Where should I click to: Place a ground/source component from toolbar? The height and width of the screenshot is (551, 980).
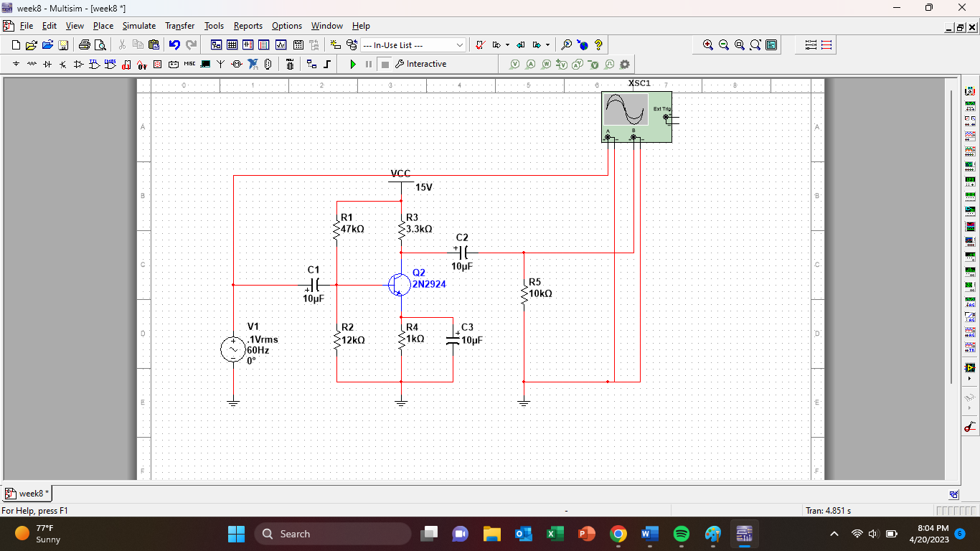coord(16,65)
